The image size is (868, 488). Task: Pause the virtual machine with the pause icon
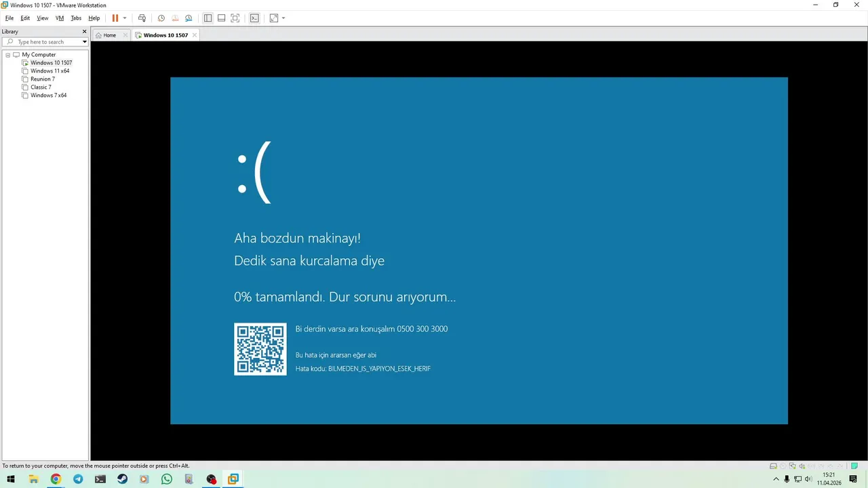tap(115, 18)
